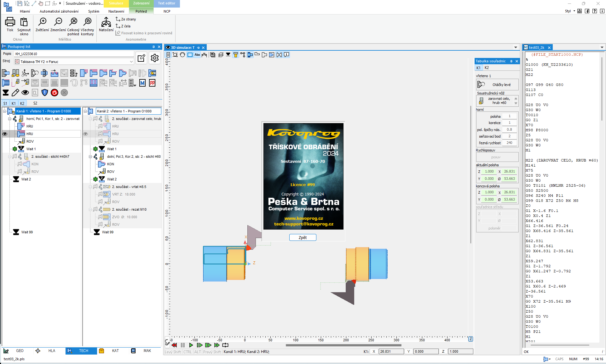The width and height of the screenshot is (606, 364).
Task: Toggle the info speech bubble button
Action: click(286, 55)
